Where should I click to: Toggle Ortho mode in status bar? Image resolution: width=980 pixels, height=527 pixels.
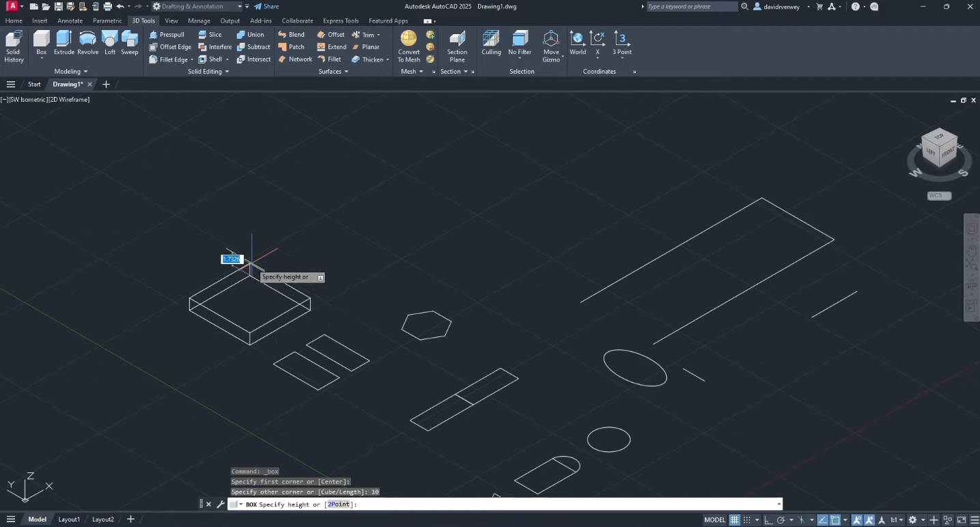coord(768,519)
